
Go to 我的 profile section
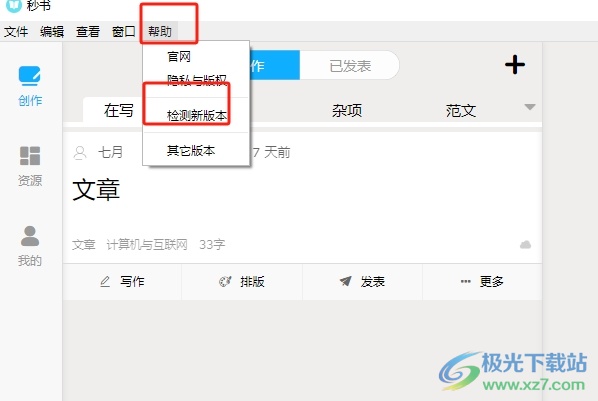[30, 246]
